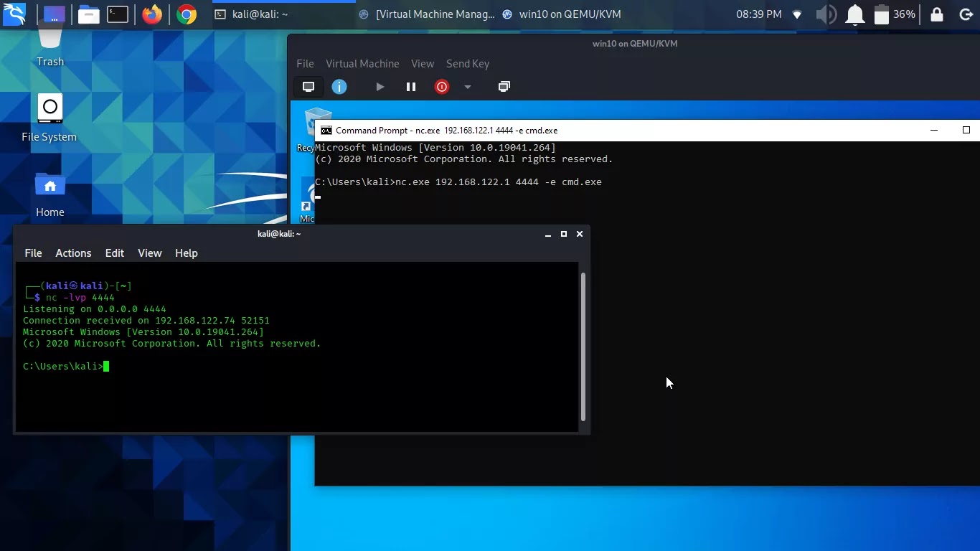
Task: Close the kali@kali terminal window
Action: coord(580,234)
